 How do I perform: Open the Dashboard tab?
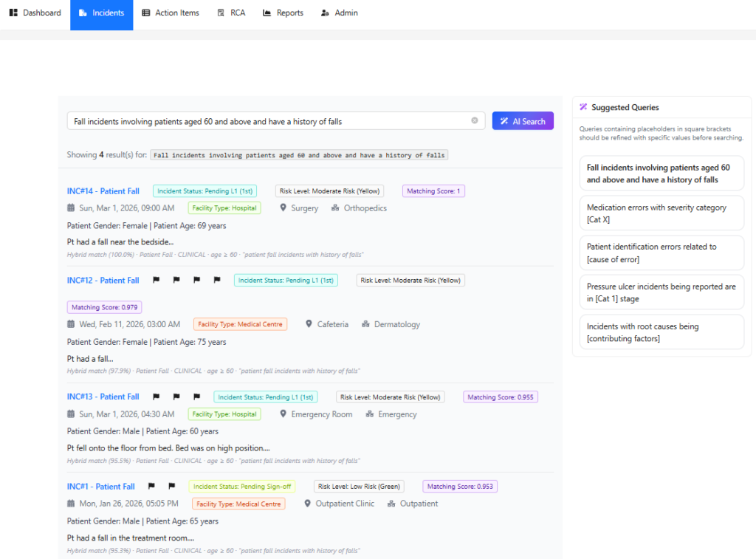coord(35,13)
